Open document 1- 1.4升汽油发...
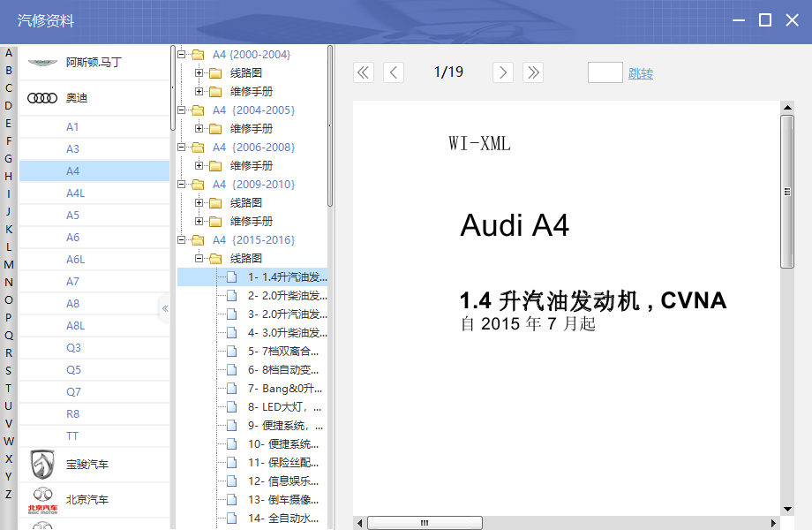This screenshot has width=812, height=530. (x=288, y=277)
